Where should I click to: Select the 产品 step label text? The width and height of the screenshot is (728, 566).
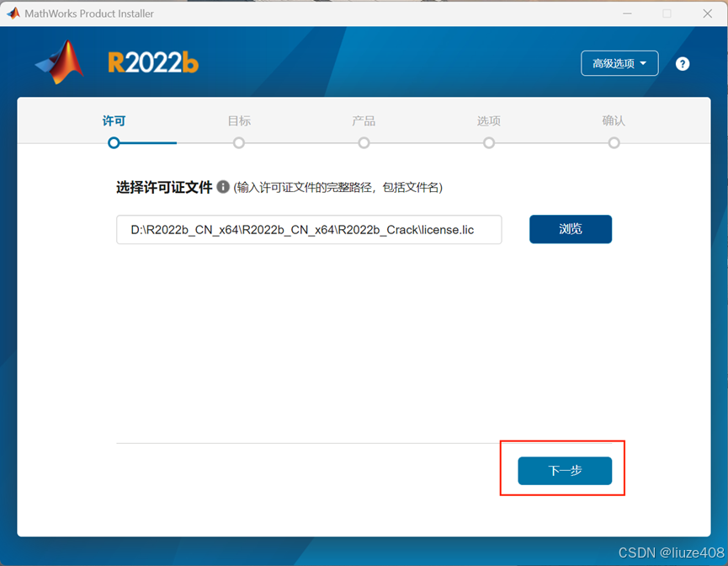click(x=364, y=120)
